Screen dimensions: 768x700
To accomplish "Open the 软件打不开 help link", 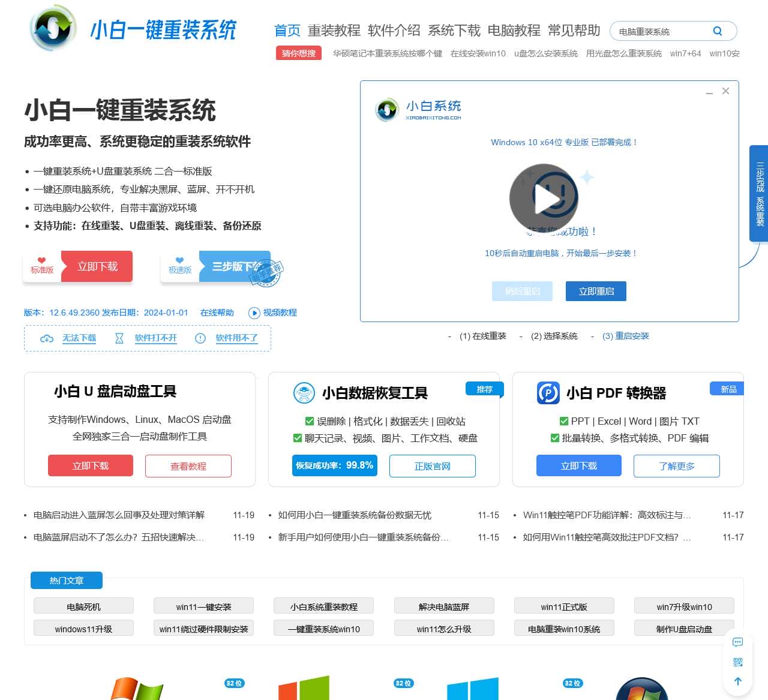I will (156, 338).
